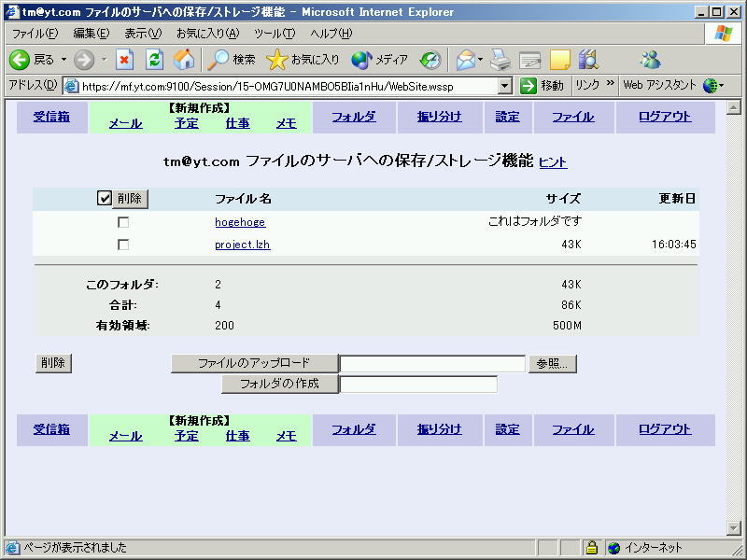Open the History icon in toolbar
The image size is (747, 560).
point(430,60)
